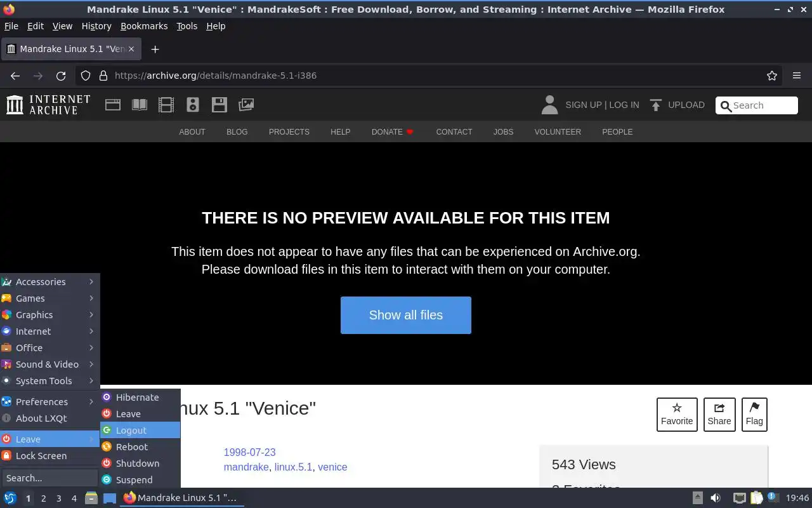The width and height of the screenshot is (812, 508).
Task: Open About LXQt from the menu
Action: point(49,418)
